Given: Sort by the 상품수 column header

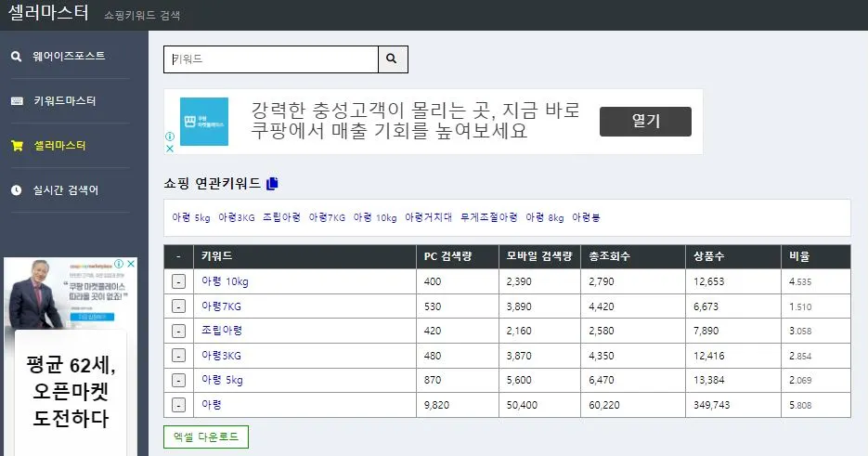Looking at the screenshot, I should tap(733, 256).
